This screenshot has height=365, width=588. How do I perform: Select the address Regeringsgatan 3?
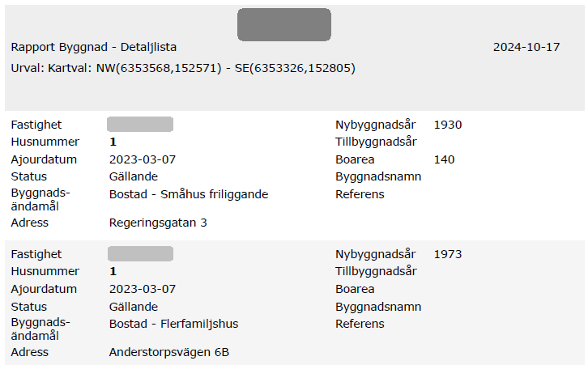(158, 223)
